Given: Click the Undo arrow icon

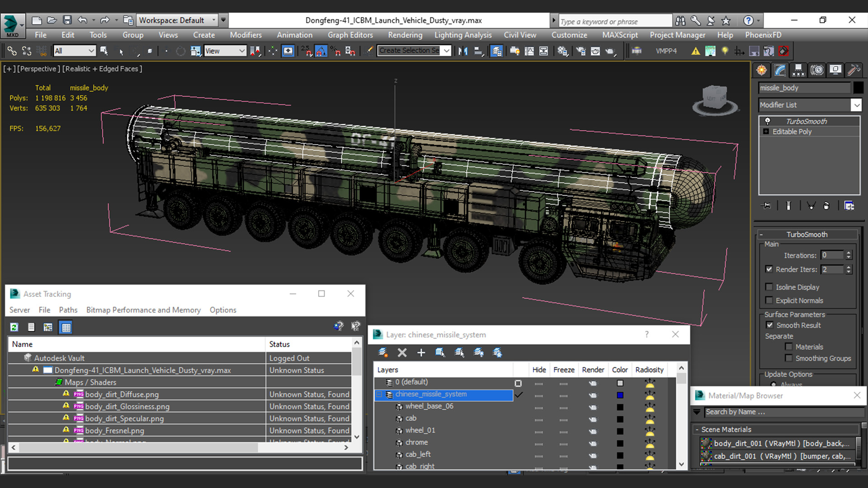Looking at the screenshot, I should (x=82, y=20).
